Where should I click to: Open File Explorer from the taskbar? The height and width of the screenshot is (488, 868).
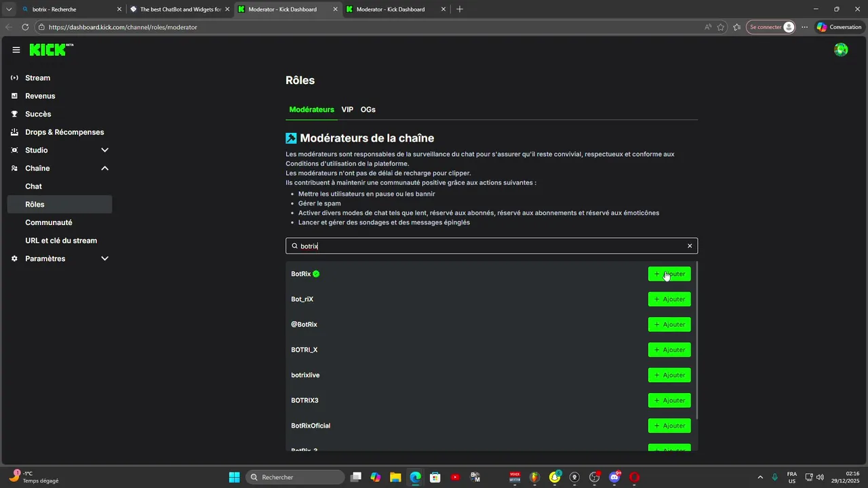point(395,477)
